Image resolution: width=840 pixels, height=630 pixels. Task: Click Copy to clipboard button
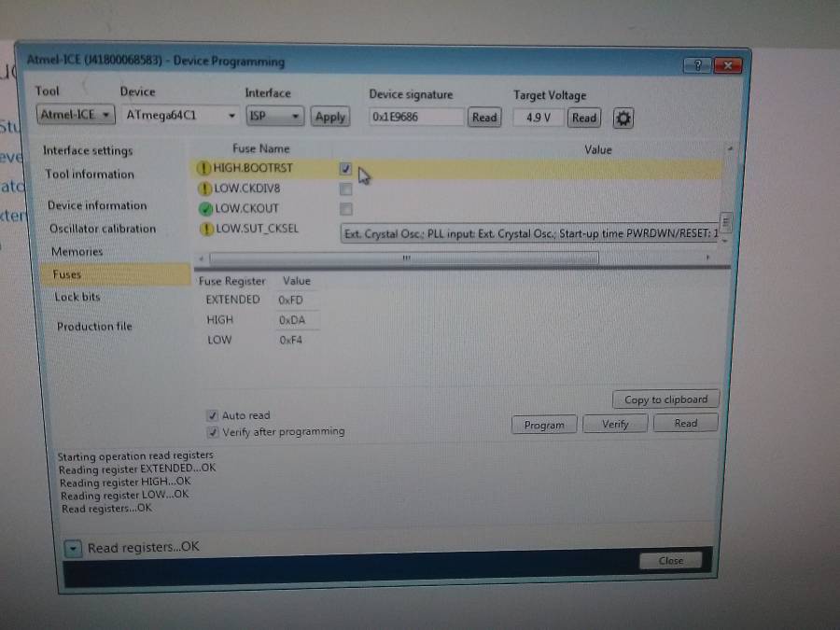click(665, 399)
